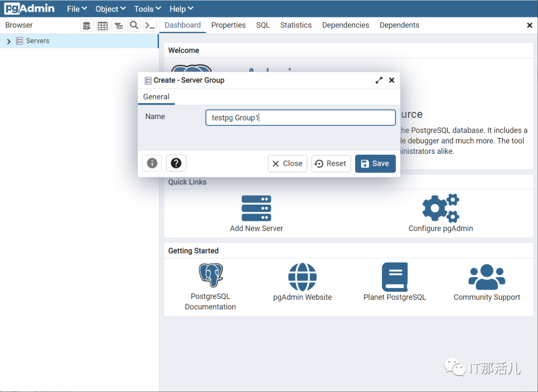Open pgAdmin Website globe icon
538x392 pixels.
(x=302, y=277)
